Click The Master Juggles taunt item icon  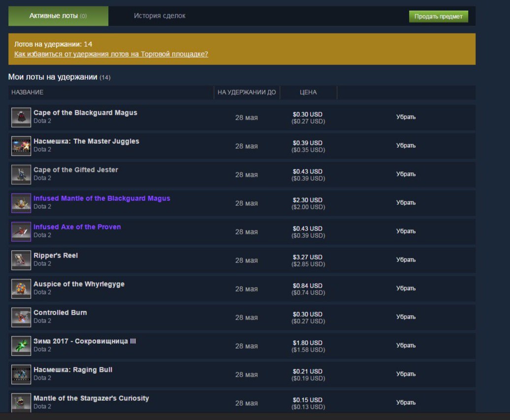tap(21, 146)
